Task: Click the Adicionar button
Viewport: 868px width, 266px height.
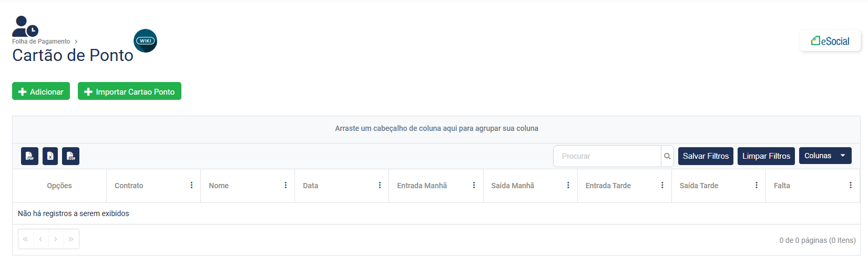Action: [x=41, y=91]
